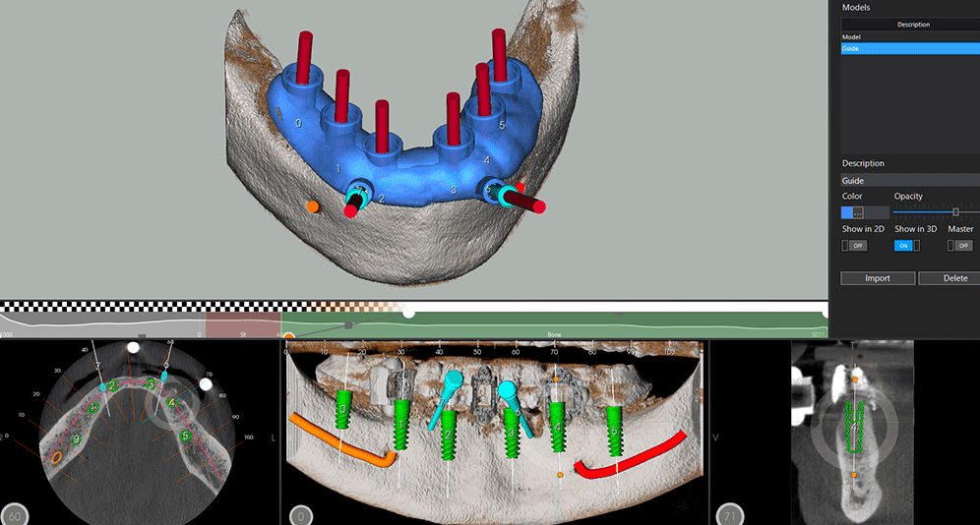The width and height of the screenshot is (980, 525).
Task: Click the Import button
Action: (877, 278)
